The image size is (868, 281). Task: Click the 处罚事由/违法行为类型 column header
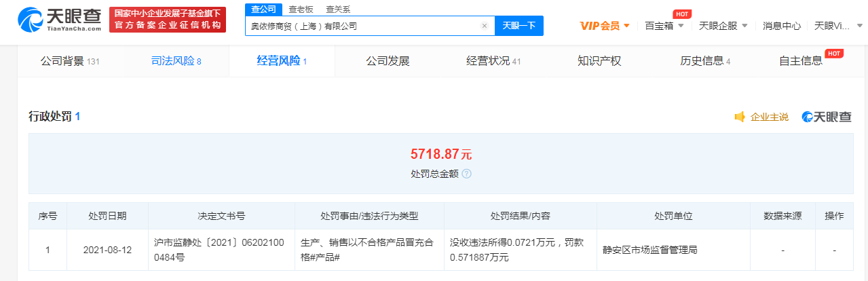pos(369,217)
